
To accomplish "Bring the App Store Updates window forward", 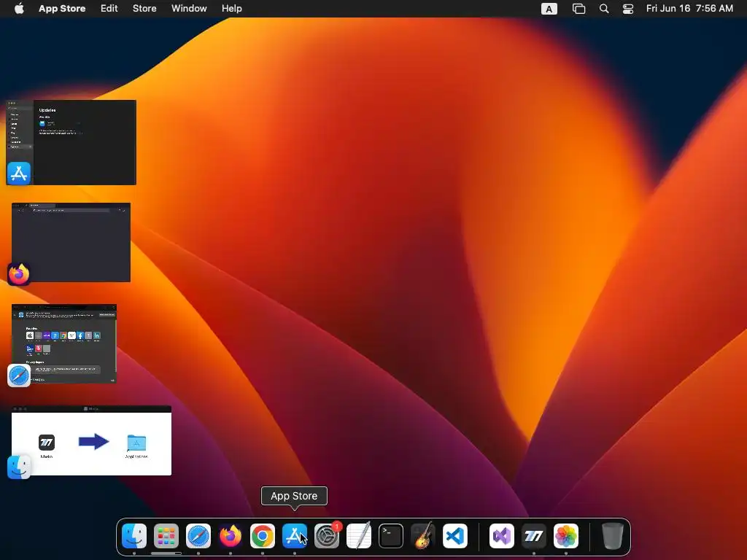I will (71, 142).
